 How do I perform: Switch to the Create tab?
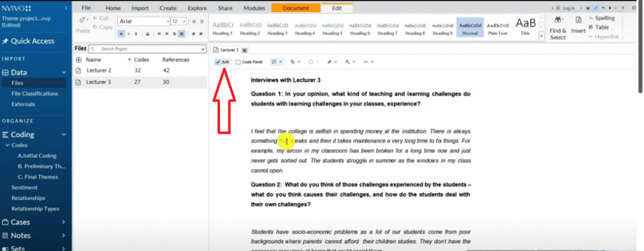167,8
